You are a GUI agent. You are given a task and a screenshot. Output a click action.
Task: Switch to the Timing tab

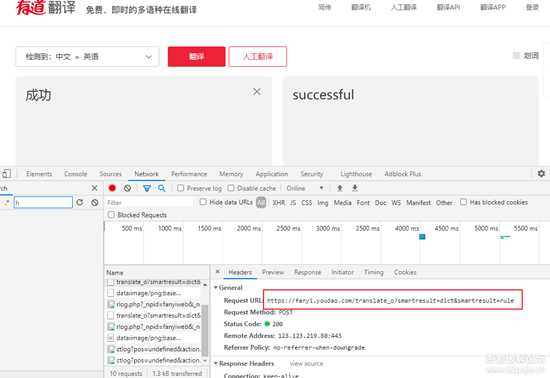tap(374, 272)
